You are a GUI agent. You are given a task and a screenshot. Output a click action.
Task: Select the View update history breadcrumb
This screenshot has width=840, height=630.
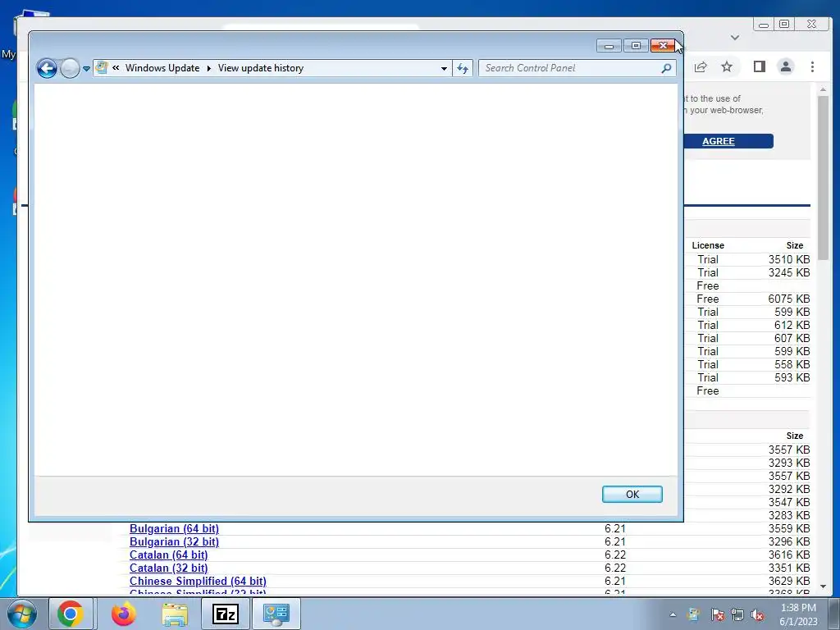261,68
